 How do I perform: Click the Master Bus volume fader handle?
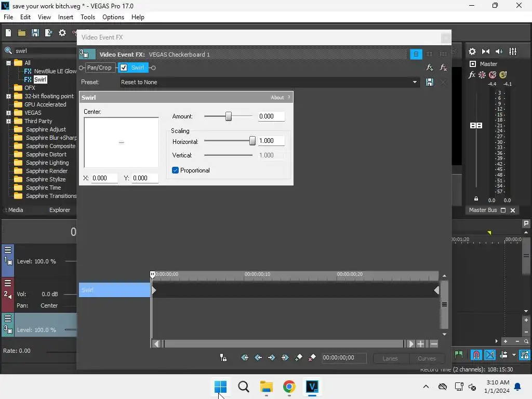click(x=476, y=126)
